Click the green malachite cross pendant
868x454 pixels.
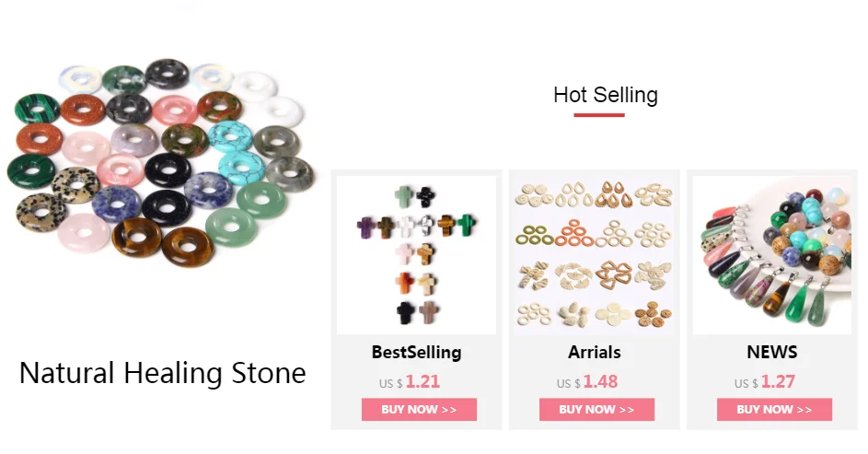[x=466, y=224]
